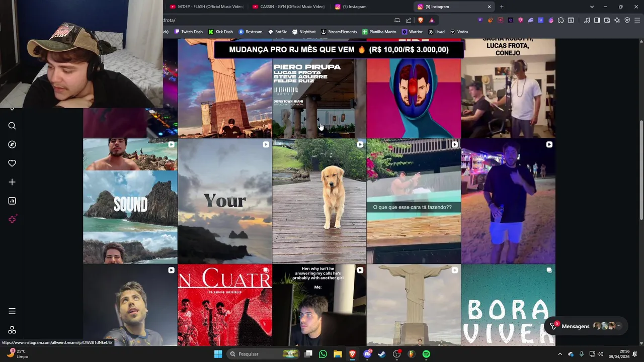This screenshot has height=362, width=644.
Task: Expand the tab search dropdown arrow
Action: click(x=592, y=7)
